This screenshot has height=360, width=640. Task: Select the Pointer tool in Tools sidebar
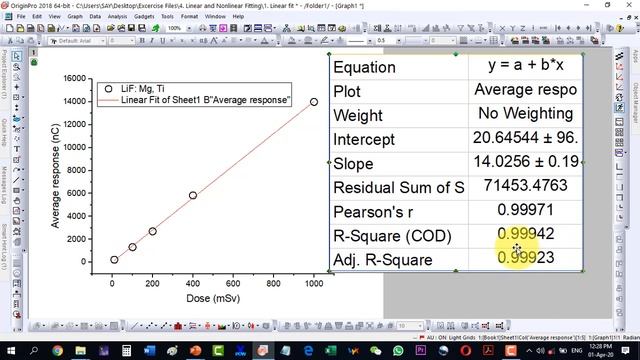[x=16, y=56]
